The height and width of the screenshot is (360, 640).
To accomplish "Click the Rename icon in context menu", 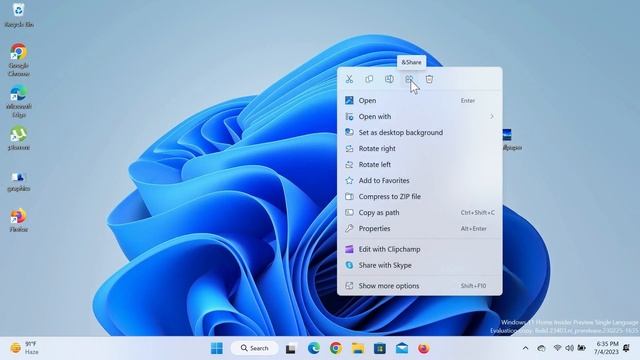I will pos(389,79).
